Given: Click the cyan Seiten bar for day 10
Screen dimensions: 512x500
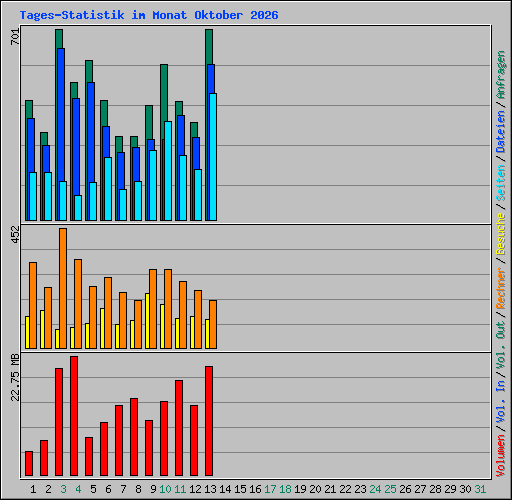Looking at the screenshot, I should [x=168, y=171].
